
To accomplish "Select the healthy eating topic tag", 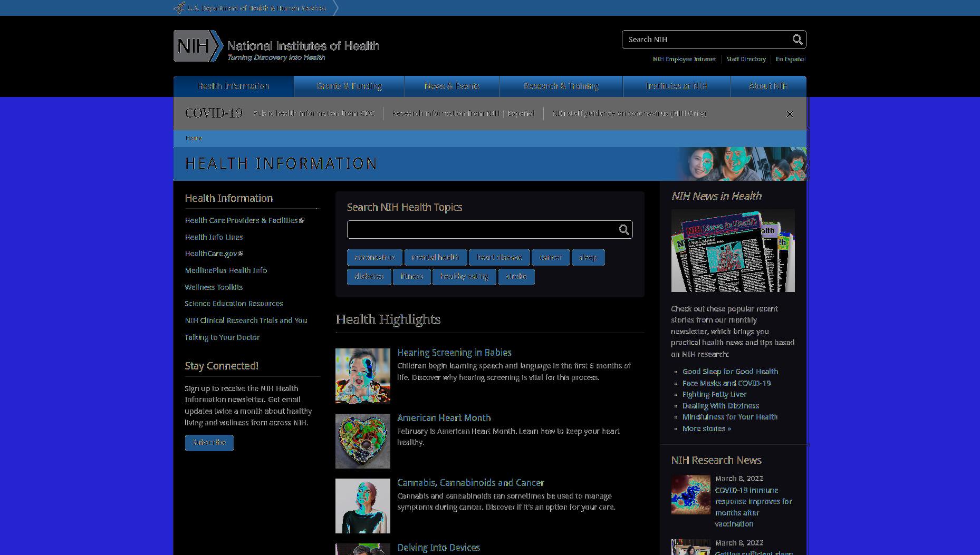I will pyautogui.click(x=465, y=277).
